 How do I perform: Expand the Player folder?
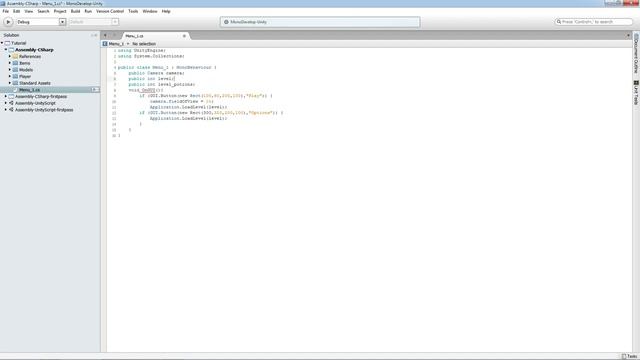point(10,76)
